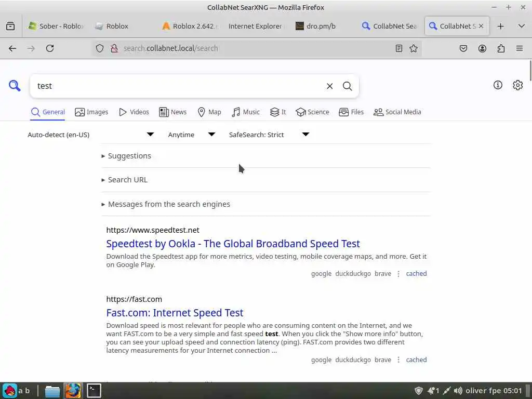Open Firefox hamburger menu

pos(520,48)
